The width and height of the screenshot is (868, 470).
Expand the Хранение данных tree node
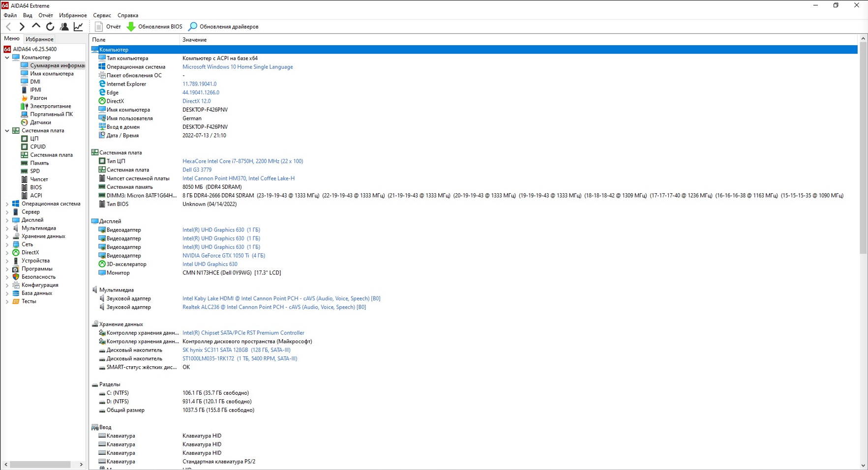coord(7,236)
